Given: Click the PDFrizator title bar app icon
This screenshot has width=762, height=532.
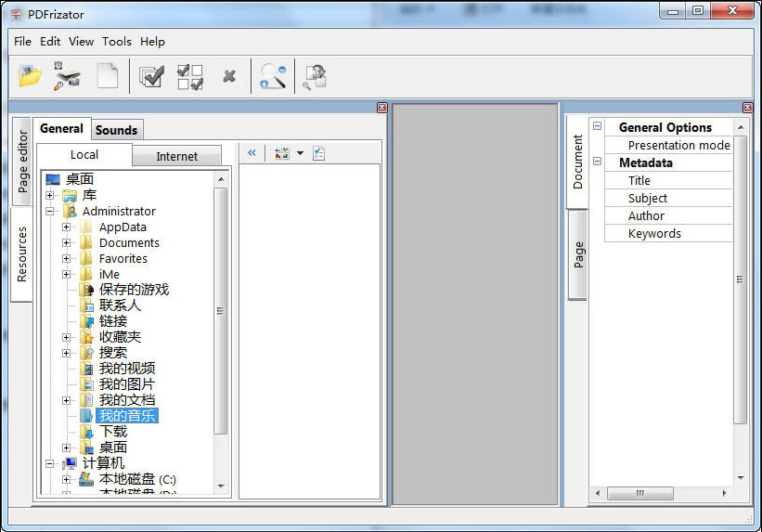Looking at the screenshot, I should [x=16, y=15].
